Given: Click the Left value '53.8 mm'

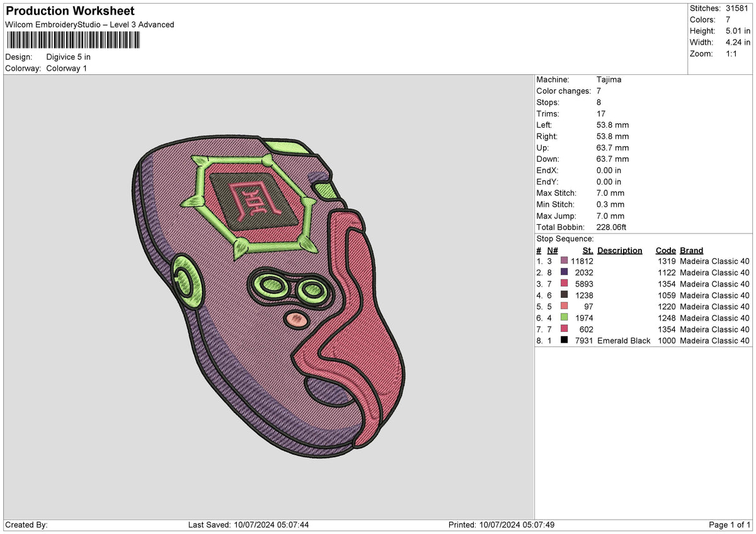Looking at the screenshot, I should (612, 125).
